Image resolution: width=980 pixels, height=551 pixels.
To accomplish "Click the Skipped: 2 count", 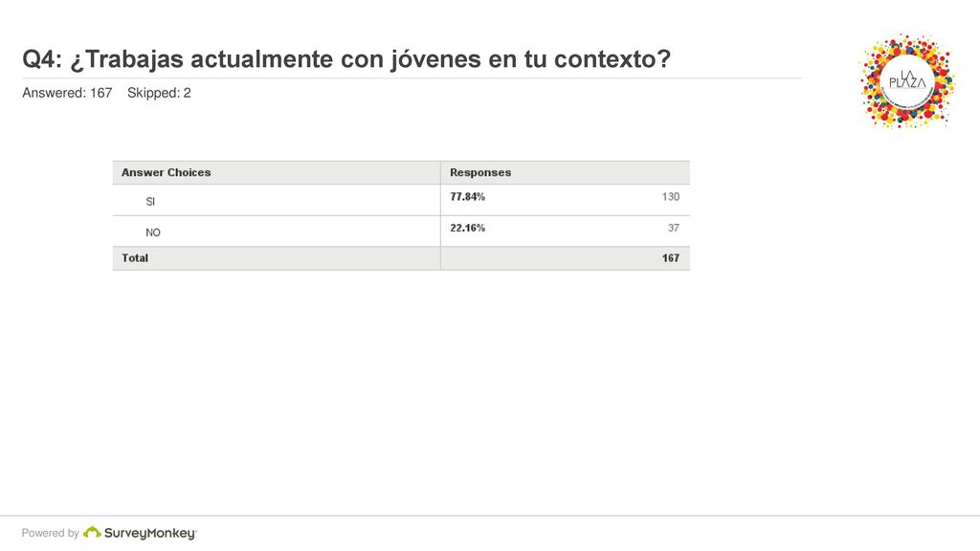I will (x=159, y=93).
